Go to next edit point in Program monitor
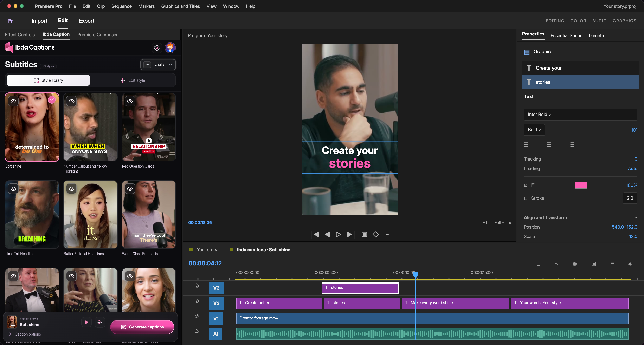This screenshot has height=345, width=644. [350, 234]
